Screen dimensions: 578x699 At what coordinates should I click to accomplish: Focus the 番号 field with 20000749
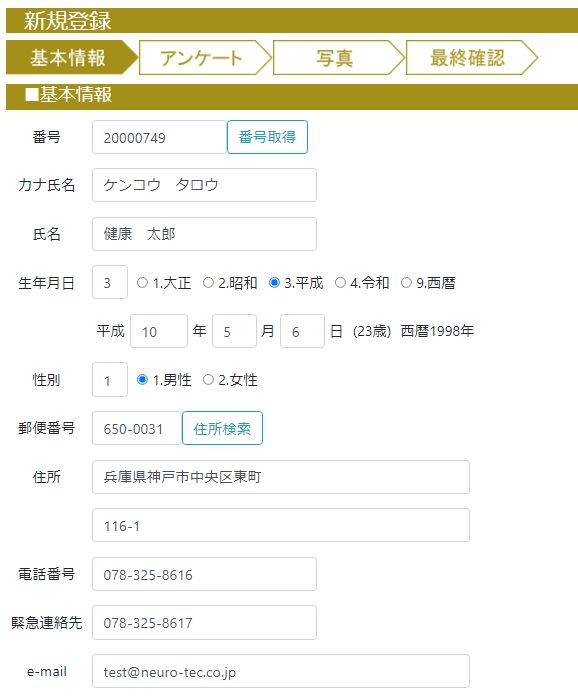click(160, 137)
